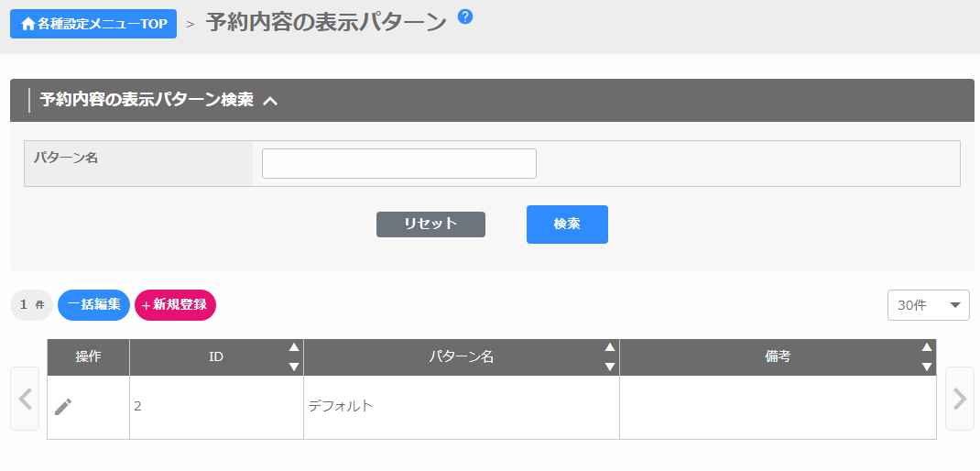Sort ID column ascending with up arrow
This screenshot has height=471, width=980.
294,347
